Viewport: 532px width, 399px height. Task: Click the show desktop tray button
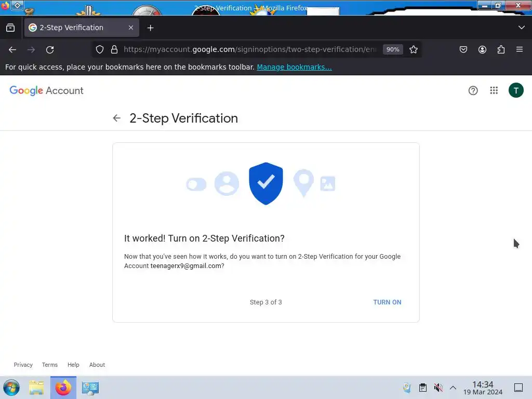pyautogui.click(x=518, y=388)
